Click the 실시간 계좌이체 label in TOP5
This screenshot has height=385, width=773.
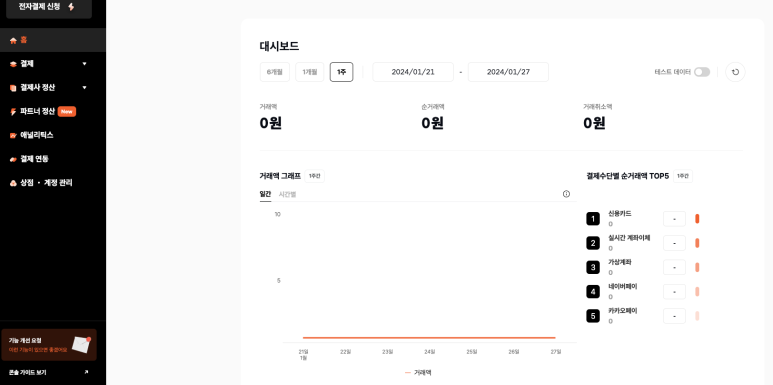tap(629, 238)
